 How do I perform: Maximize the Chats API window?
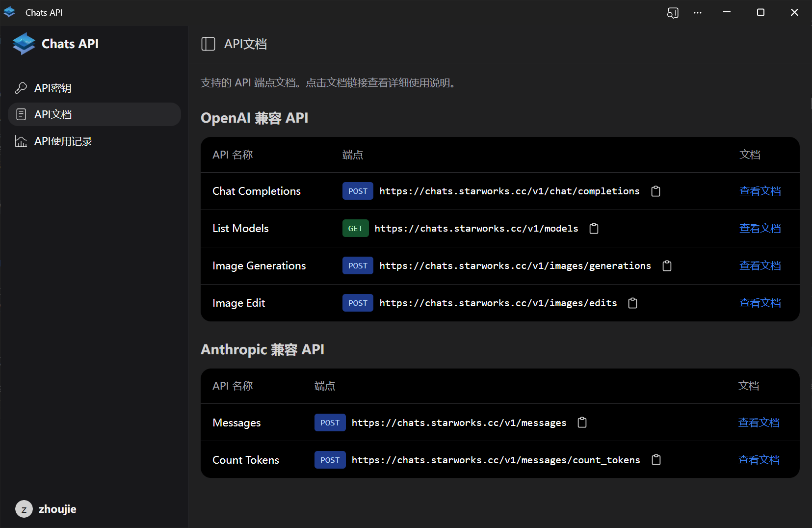pyautogui.click(x=760, y=12)
